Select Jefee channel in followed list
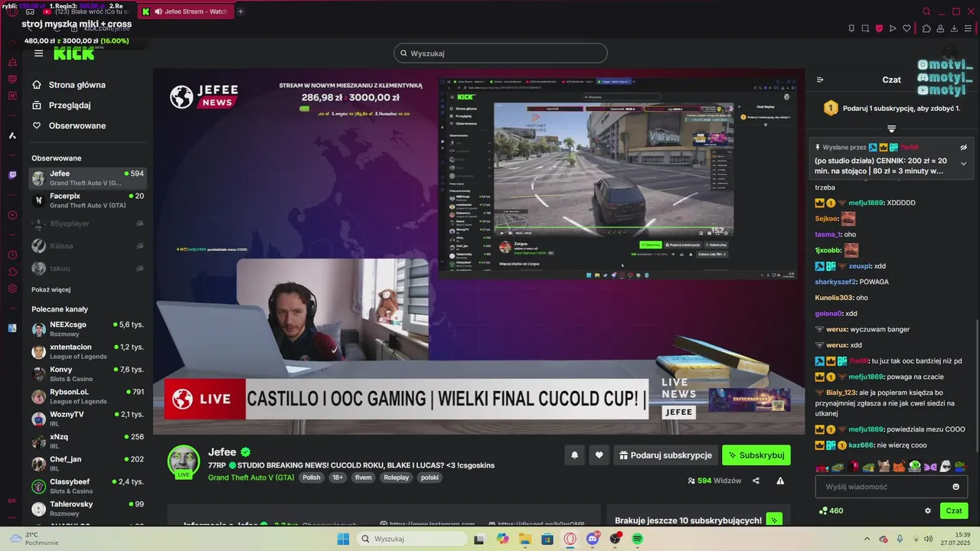This screenshot has height=551, width=980. [87, 178]
